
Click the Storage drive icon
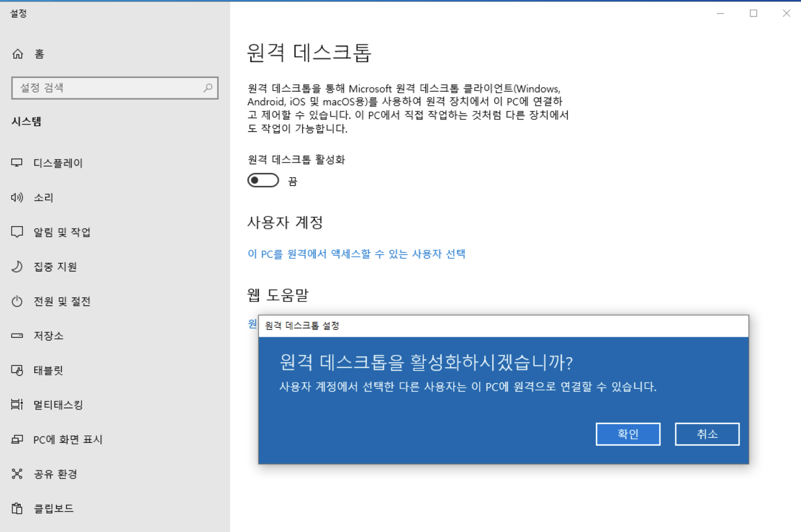[17, 335]
